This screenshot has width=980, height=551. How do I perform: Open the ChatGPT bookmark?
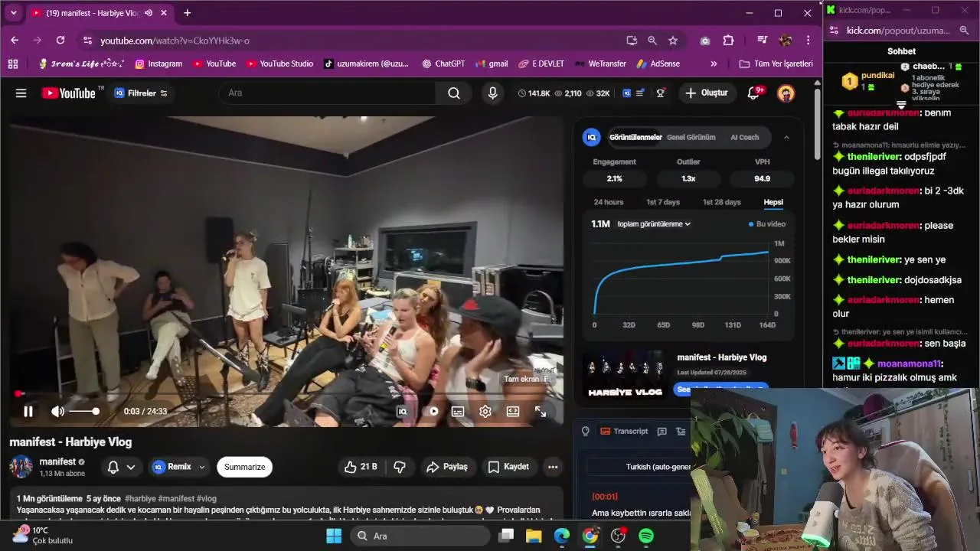click(x=443, y=64)
